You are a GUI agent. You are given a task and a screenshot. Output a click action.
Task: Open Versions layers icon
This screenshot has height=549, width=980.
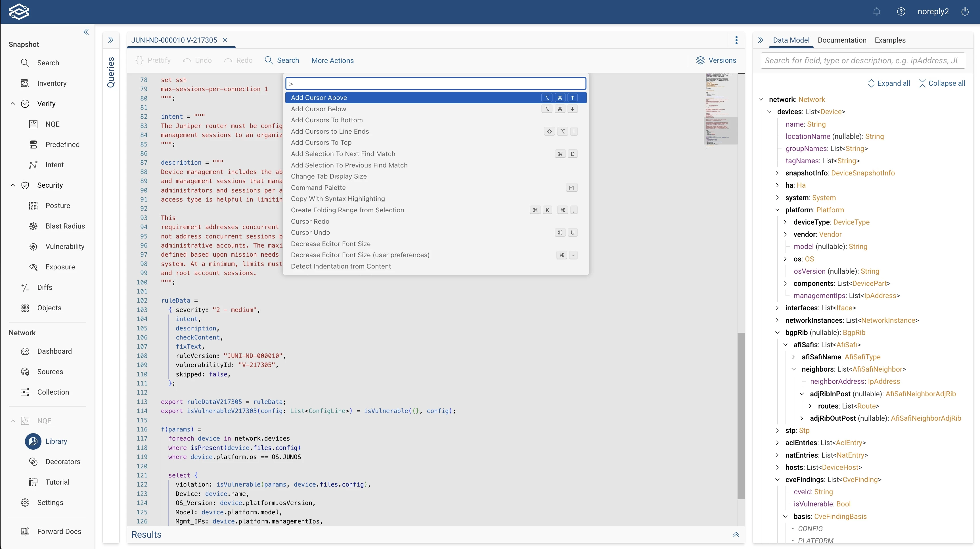700,60
